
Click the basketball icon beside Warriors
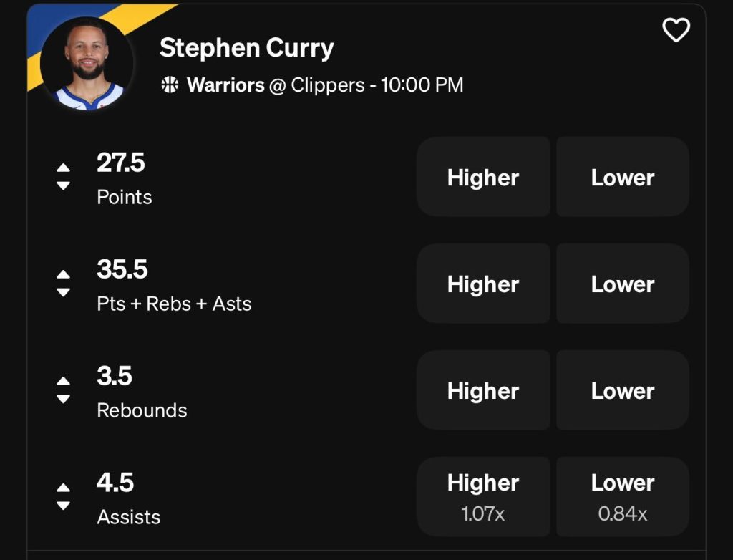point(170,85)
